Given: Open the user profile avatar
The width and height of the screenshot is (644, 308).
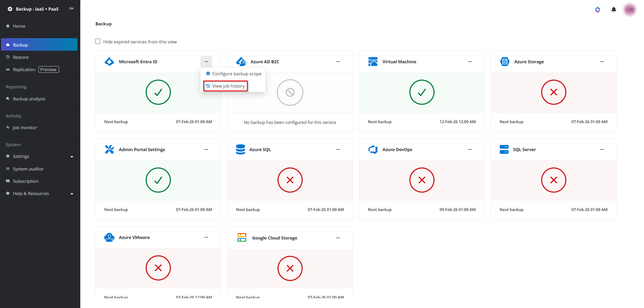Looking at the screenshot, I should pyautogui.click(x=630, y=10).
